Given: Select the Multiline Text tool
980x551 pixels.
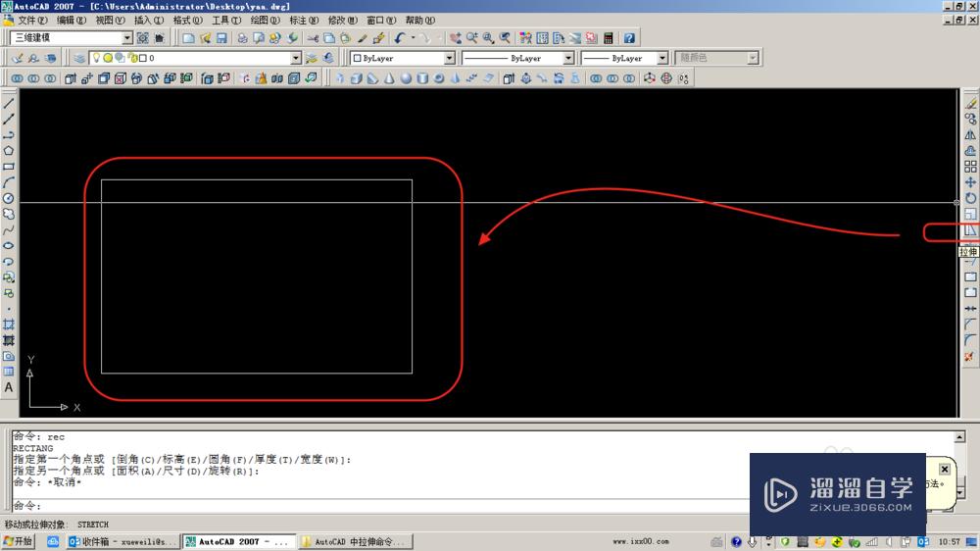Looking at the screenshot, I should tap(9, 387).
